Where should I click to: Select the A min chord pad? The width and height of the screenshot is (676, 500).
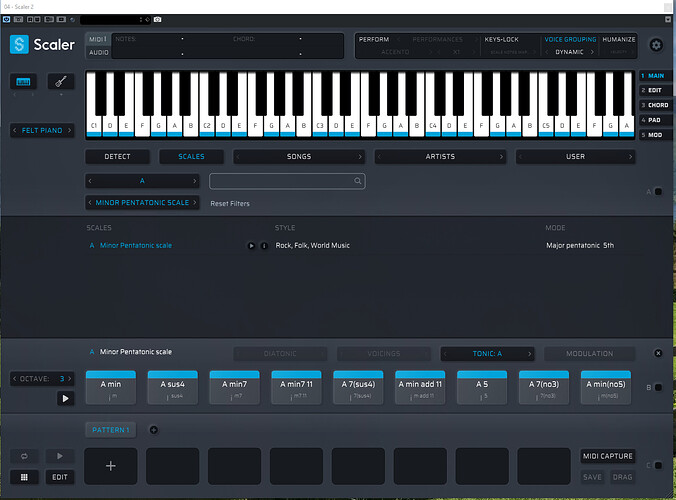[111, 388]
